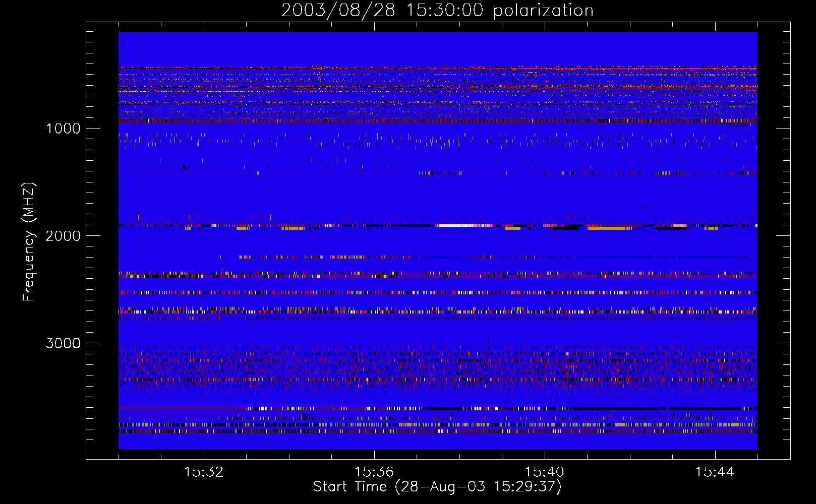816x504 pixels.
Task: Click the plot title '2003/08/28 15:30:00 polarization'
Action: point(437,11)
